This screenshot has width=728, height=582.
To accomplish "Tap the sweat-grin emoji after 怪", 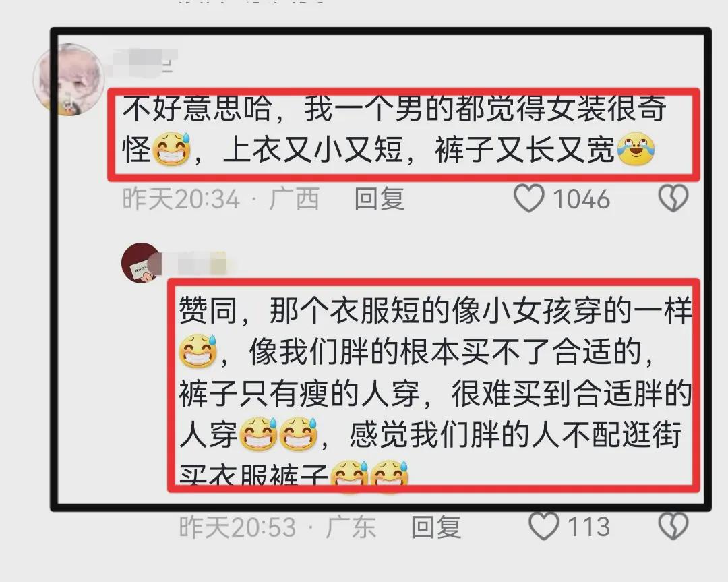I will pyautogui.click(x=172, y=148).
